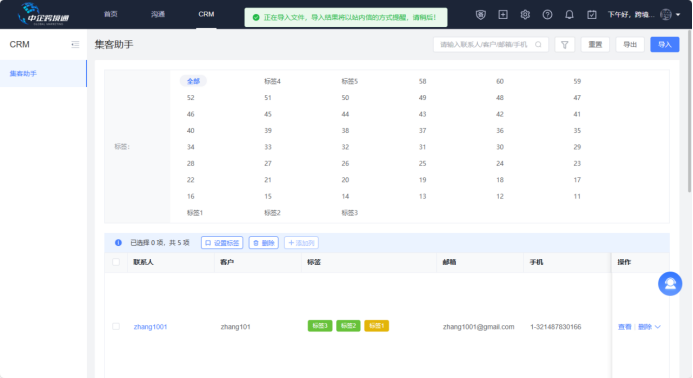Filter by tag 28
The width and height of the screenshot is (693, 378).
pos(190,163)
